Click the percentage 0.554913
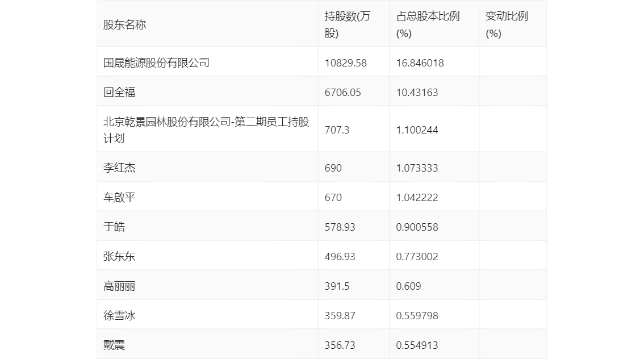The width and height of the screenshot is (644, 359). pyautogui.click(x=417, y=345)
